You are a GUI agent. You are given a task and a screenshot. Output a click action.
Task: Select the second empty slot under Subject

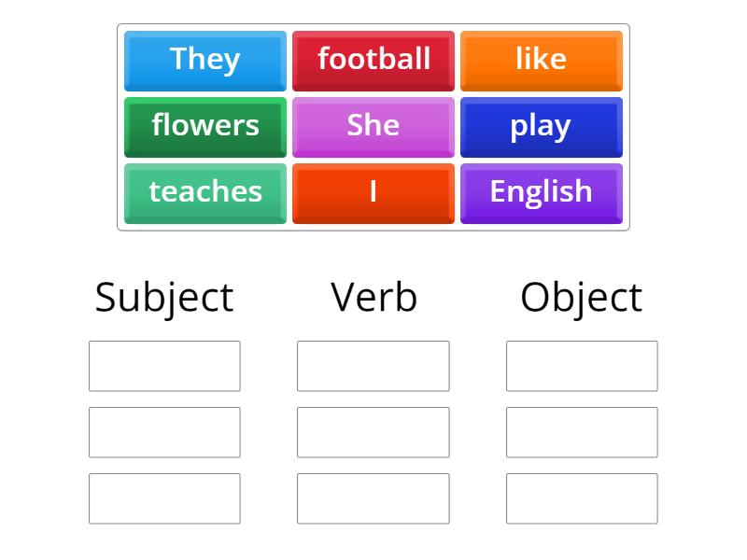[x=164, y=431]
